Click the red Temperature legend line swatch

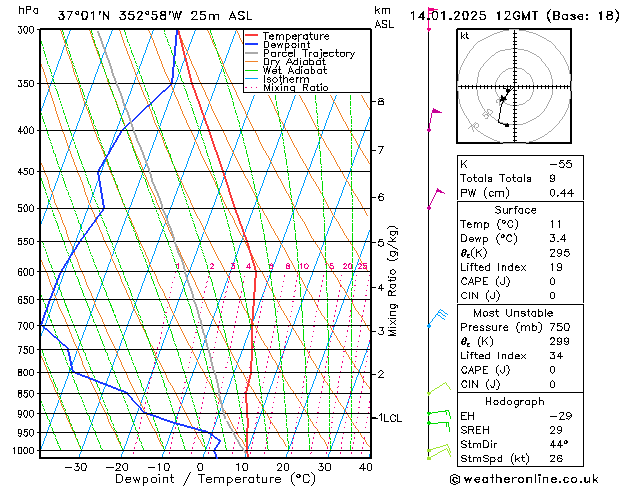point(252,36)
